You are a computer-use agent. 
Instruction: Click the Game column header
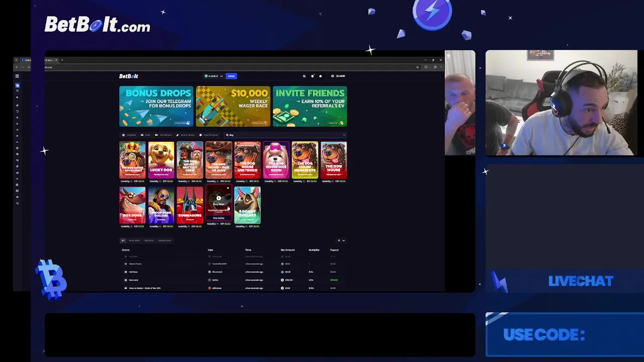click(125, 250)
